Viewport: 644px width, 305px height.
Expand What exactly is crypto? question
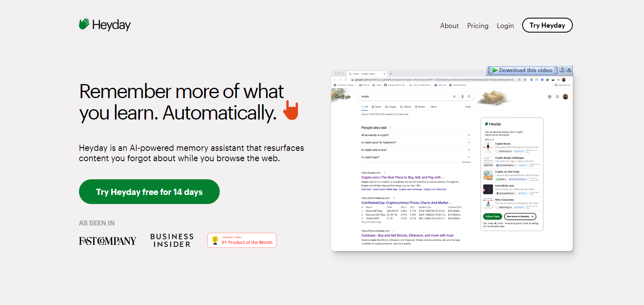tap(416, 135)
